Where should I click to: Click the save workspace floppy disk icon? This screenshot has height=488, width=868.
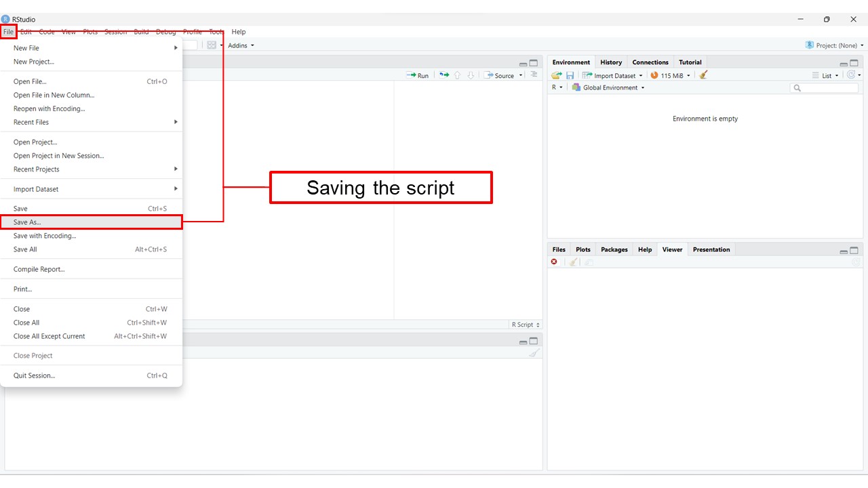point(570,75)
